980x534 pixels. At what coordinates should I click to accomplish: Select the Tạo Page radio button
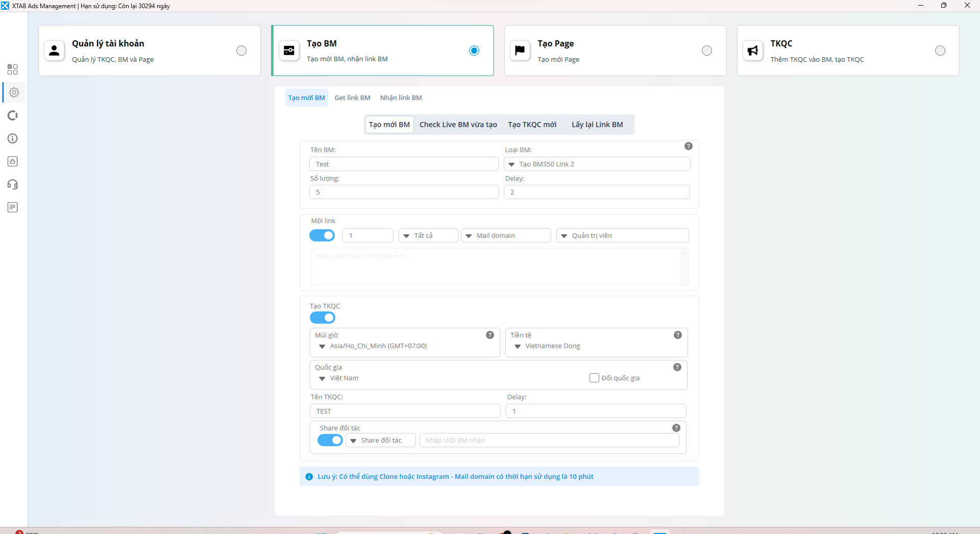click(x=706, y=51)
